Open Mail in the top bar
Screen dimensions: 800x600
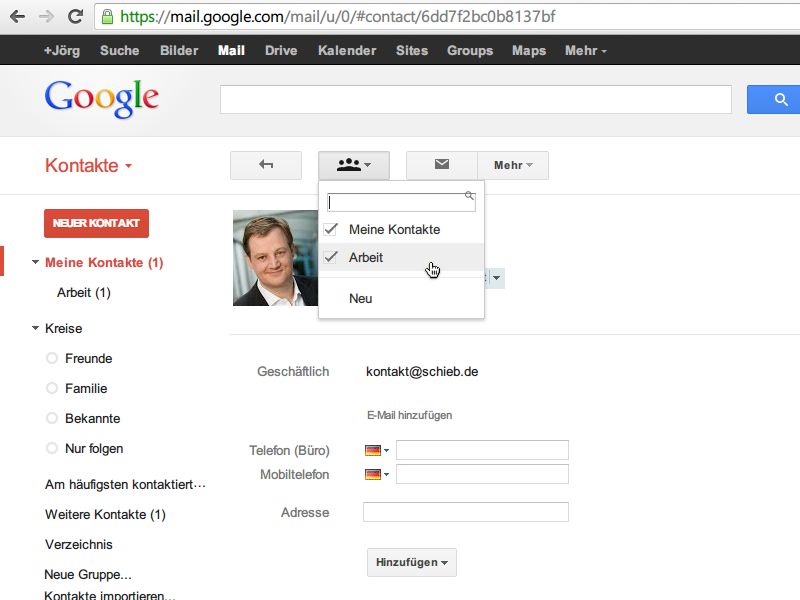tap(231, 51)
